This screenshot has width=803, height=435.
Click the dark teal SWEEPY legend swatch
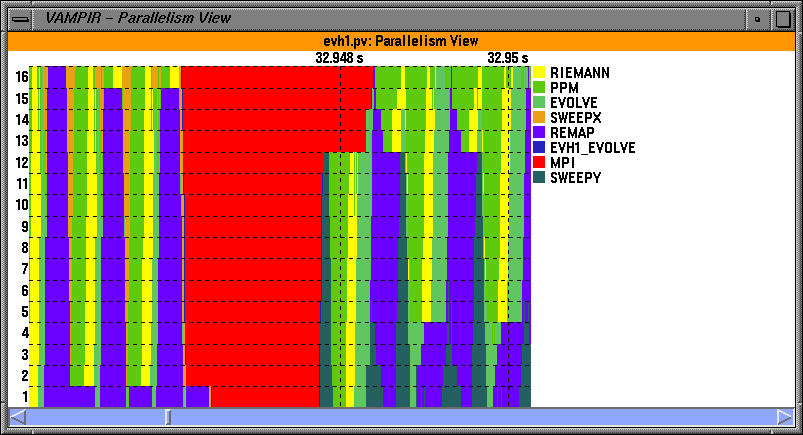(x=539, y=177)
